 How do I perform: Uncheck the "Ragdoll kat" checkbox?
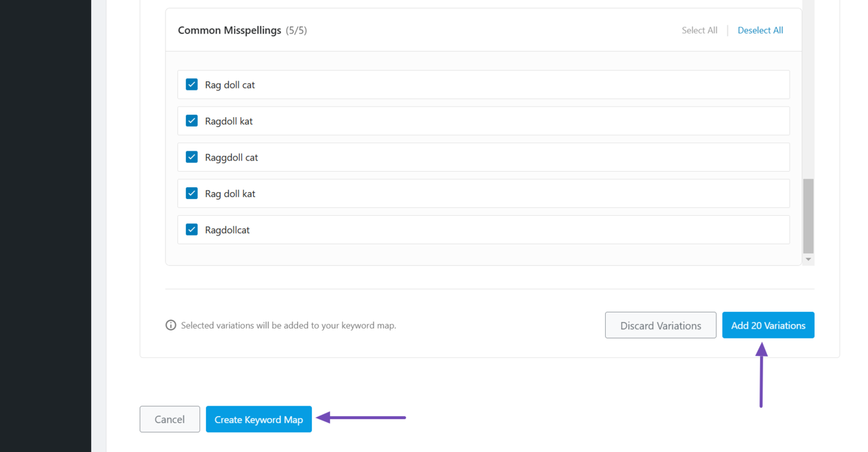[x=192, y=120]
